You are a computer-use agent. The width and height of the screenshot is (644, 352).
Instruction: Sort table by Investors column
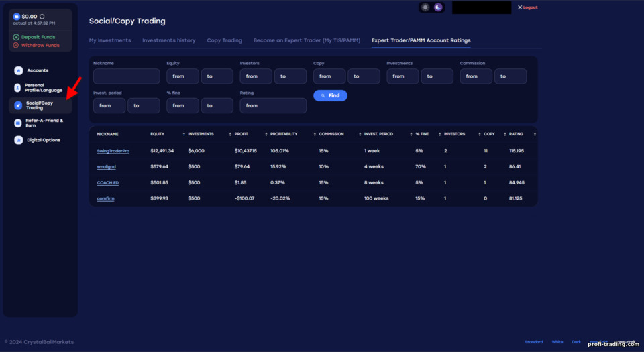(479, 134)
